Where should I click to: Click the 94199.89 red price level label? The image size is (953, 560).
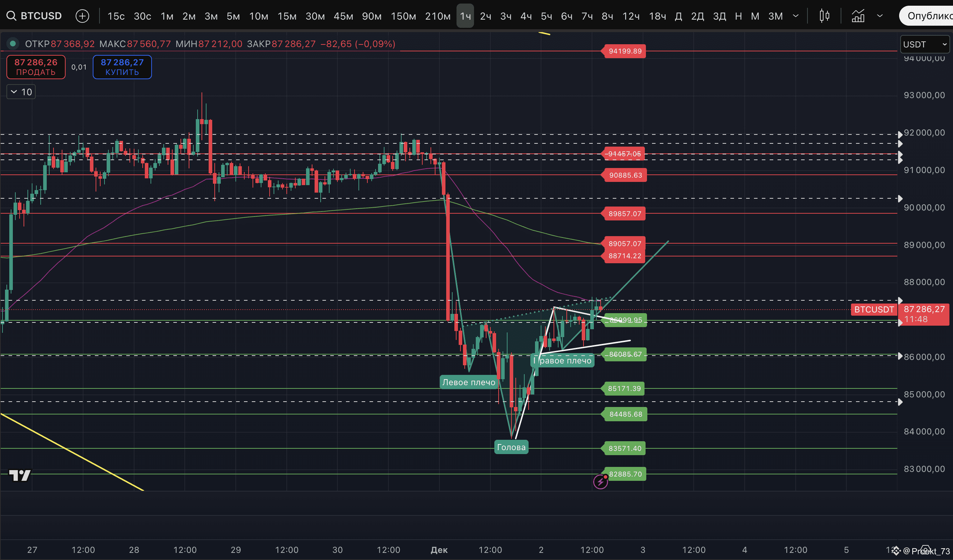[625, 51]
